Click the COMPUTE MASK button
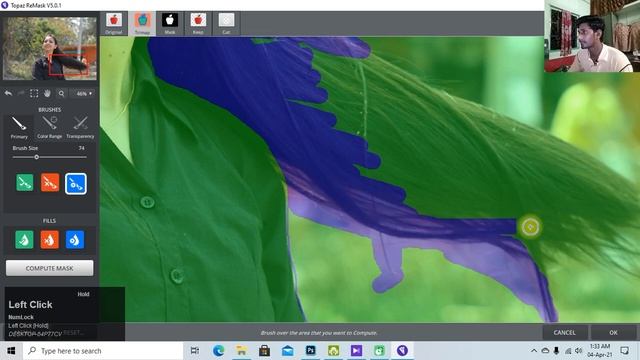Image resolution: width=640 pixels, height=360 pixels. click(x=49, y=268)
